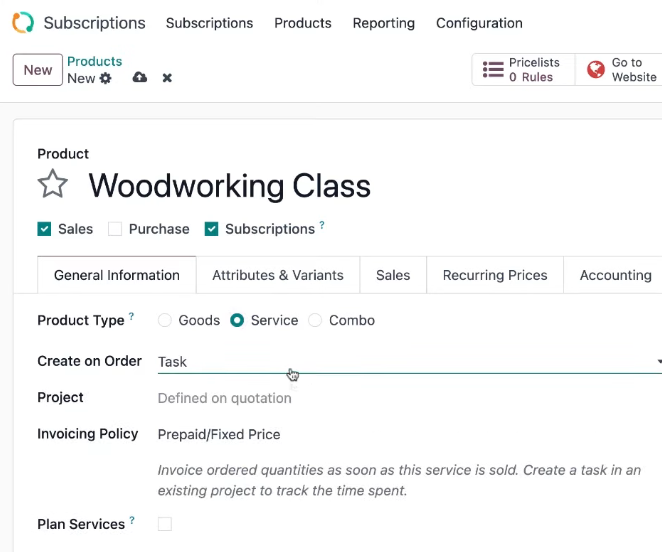This screenshot has width=662, height=552.
Task: Save the record using the cloud upload icon
Action: point(140,77)
